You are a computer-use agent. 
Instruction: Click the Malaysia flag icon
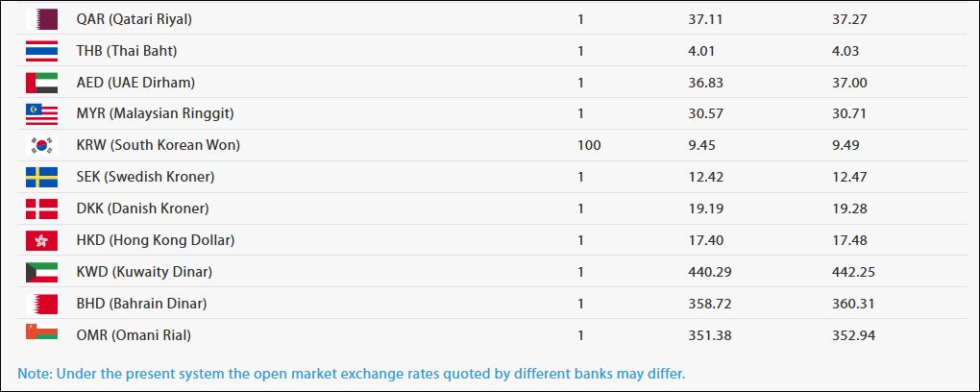pos(41,114)
